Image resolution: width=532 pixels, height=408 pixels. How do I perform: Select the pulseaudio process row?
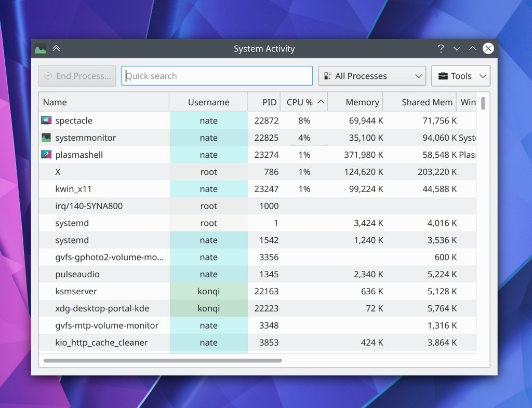tap(77, 274)
